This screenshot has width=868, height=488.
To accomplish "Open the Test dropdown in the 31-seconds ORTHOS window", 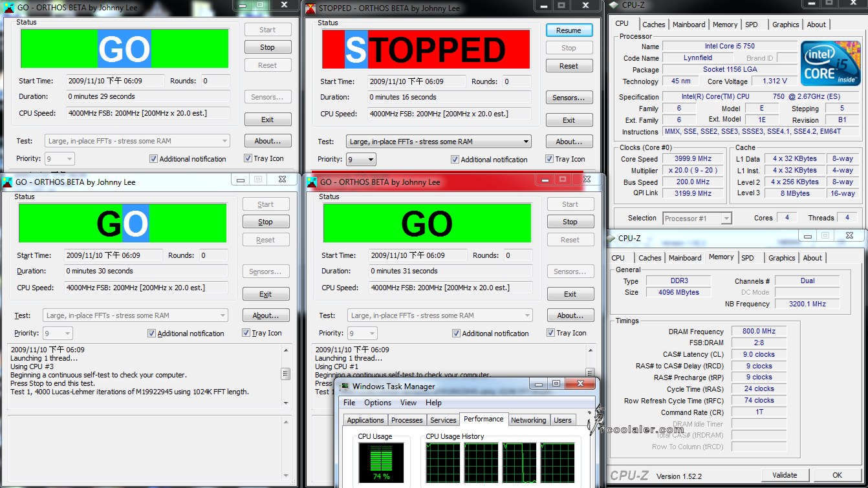I will point(440,315).
